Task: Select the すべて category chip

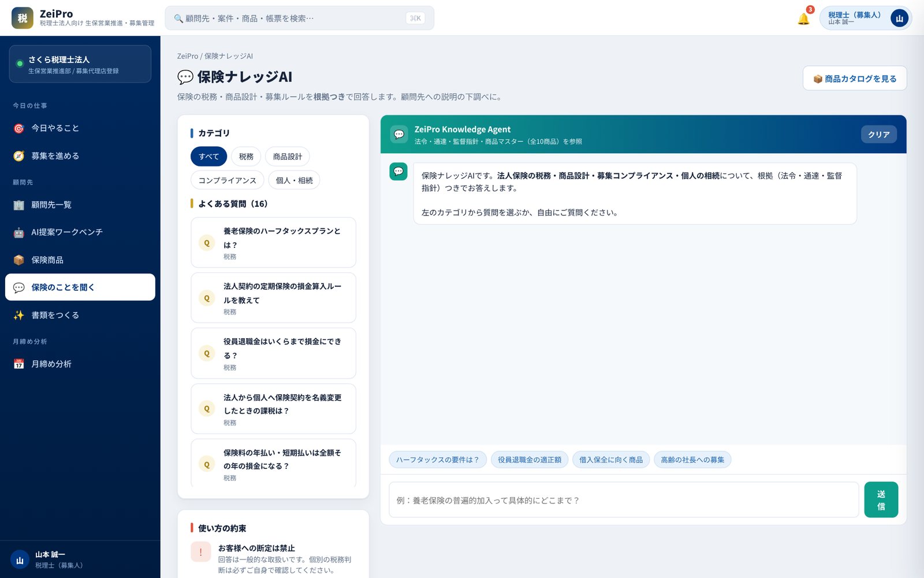Action: pos(208,157)
